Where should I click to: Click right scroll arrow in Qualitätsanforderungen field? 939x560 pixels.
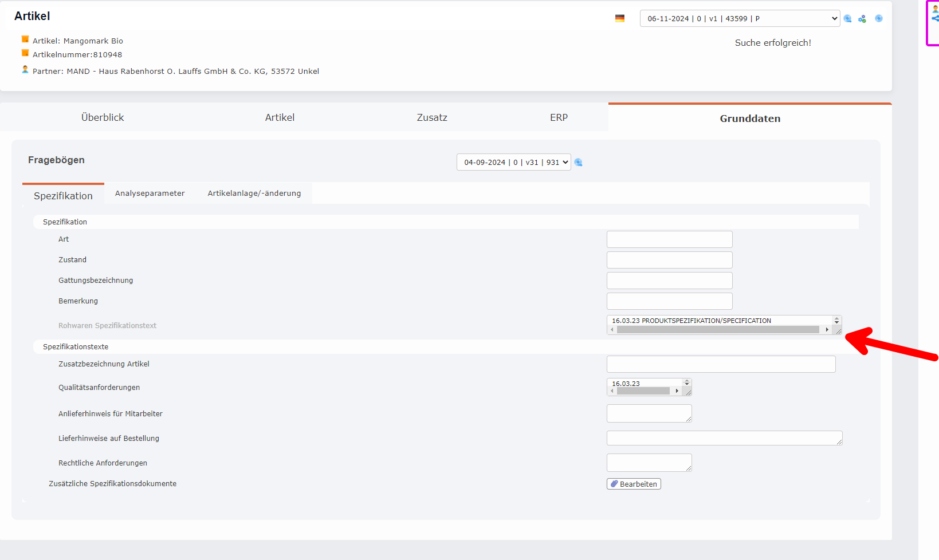pyautogui.click(x=677, y=391)
